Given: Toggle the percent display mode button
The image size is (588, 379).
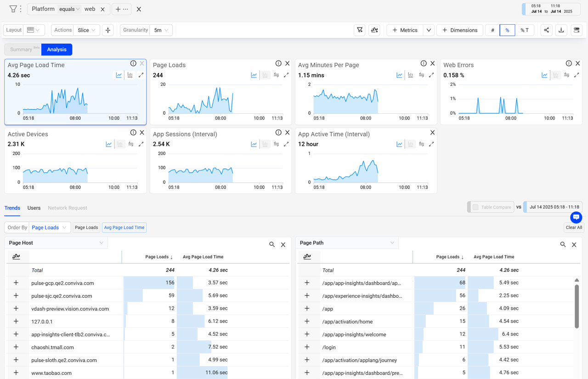Looking at the screenshot, I should (507, 30).
